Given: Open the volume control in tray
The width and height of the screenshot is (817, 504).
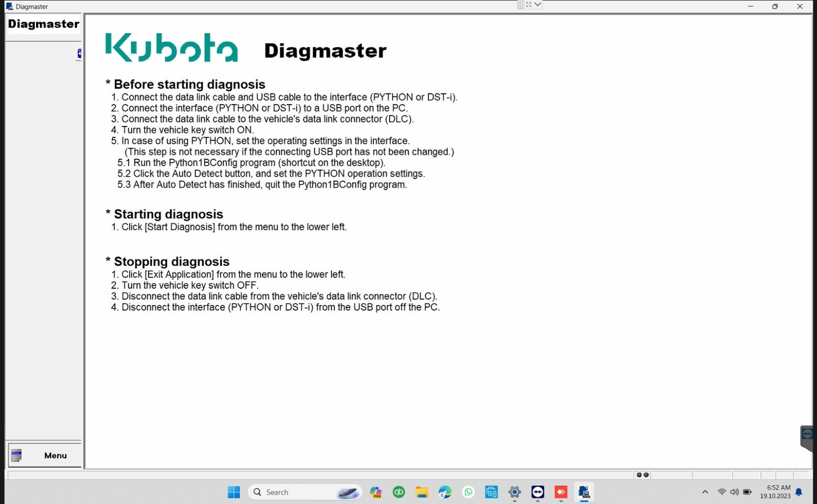Looking at the screenshot, I should (734, 492).
